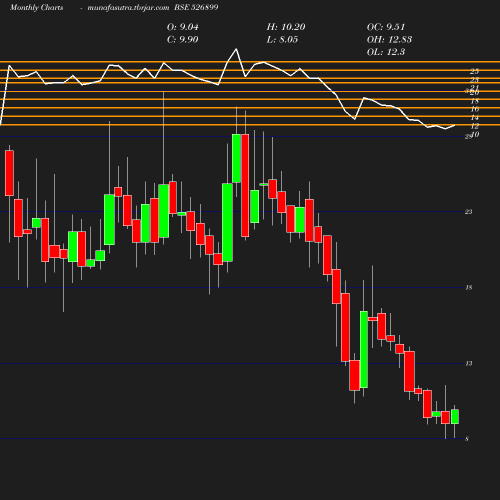
Task: Select the "OC: 9.51" reading
Action: 386,27
